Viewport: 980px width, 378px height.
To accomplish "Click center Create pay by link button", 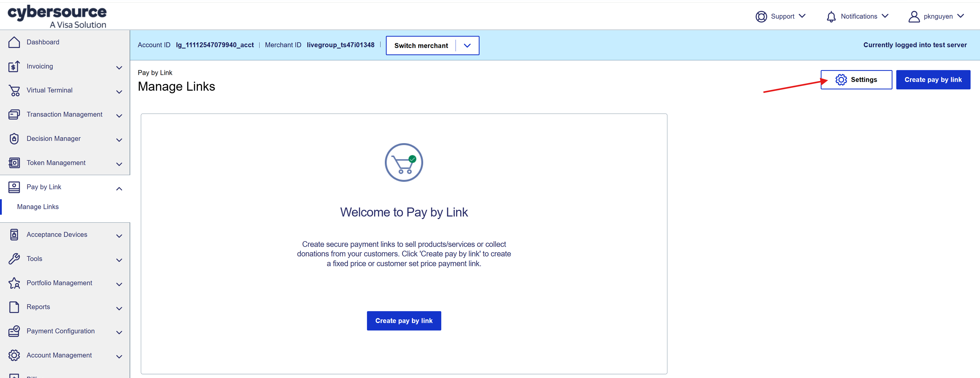I will click(404, 321).
